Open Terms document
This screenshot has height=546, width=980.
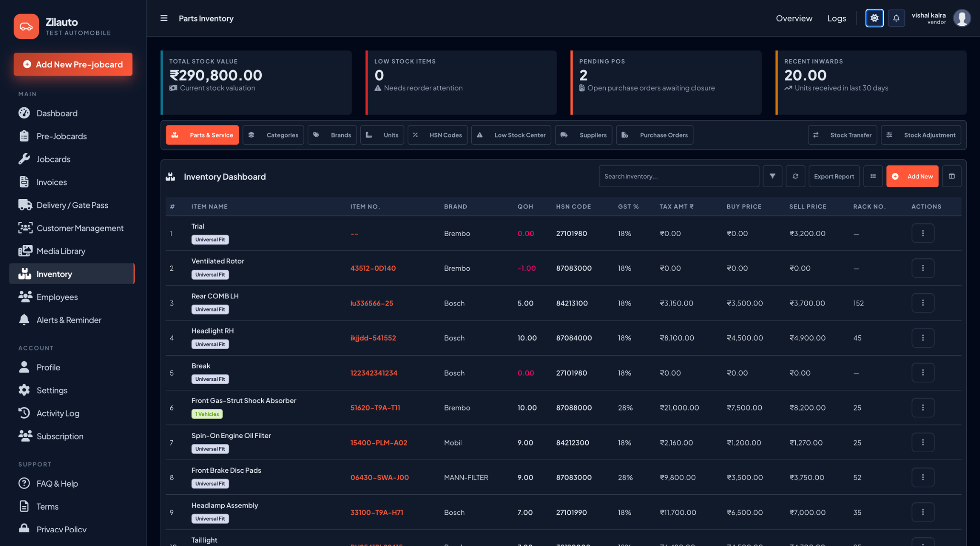(x=72, y=507)
